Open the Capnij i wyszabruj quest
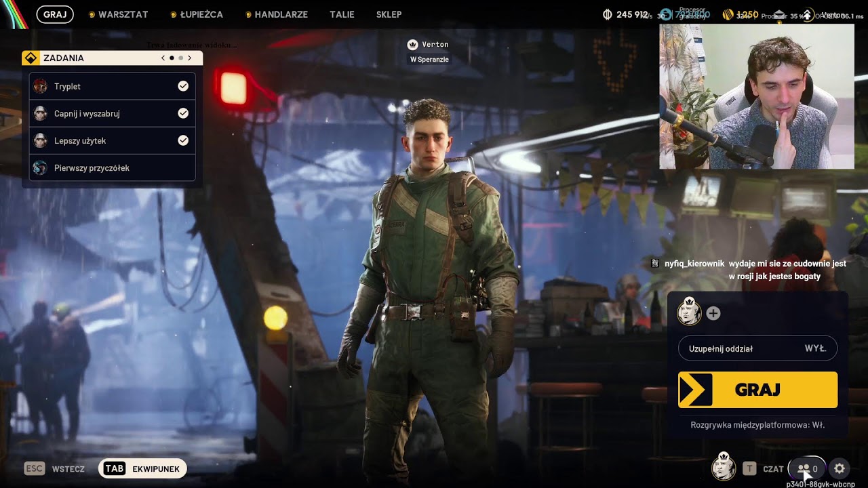Screen dimensions: 868x488 click(113, 113)
